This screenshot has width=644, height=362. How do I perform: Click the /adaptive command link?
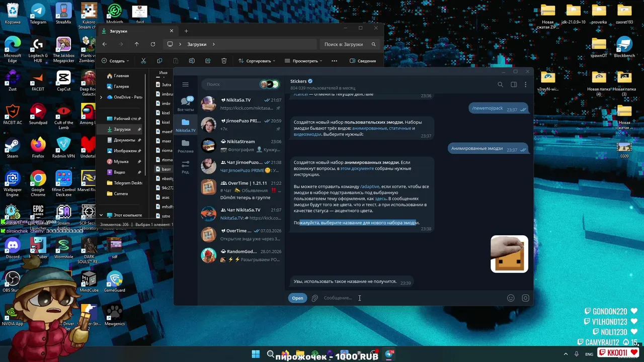click(370, 187)
